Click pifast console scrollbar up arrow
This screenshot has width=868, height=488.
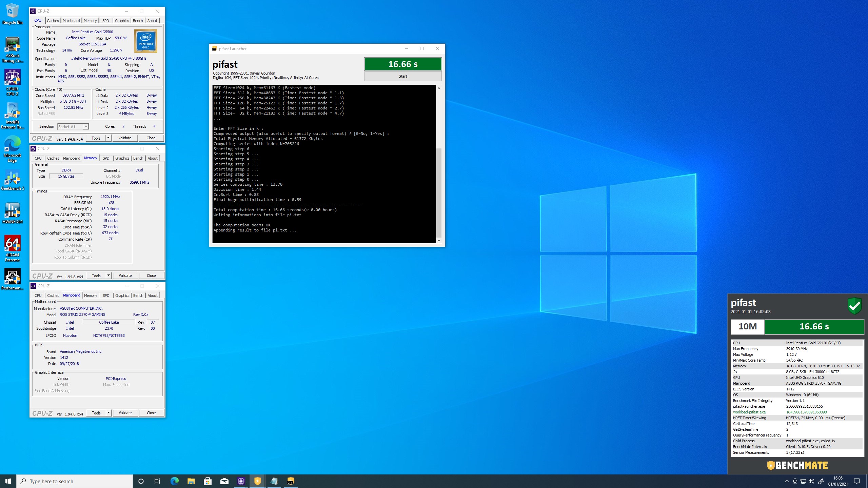point(439,88)
